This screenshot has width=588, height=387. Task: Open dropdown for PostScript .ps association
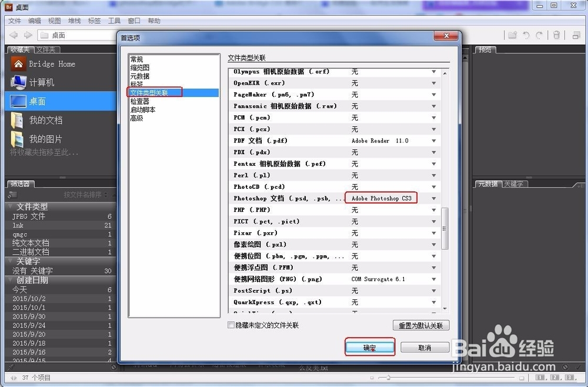[x=434, y=291]
